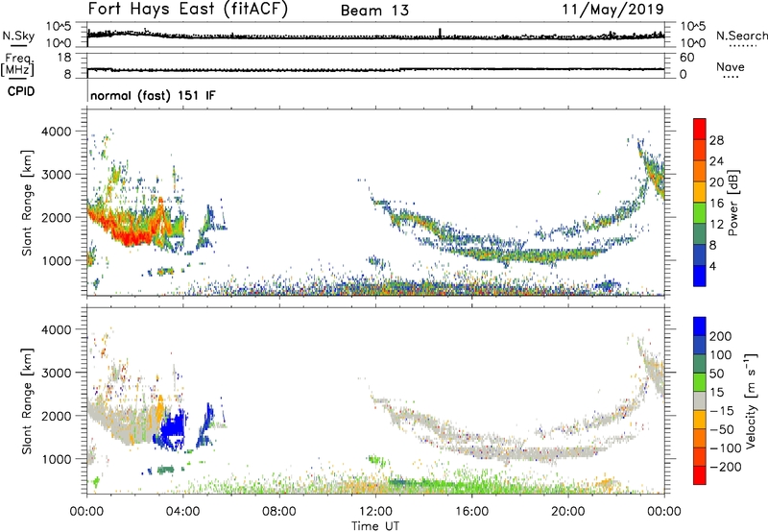Click the '1000' tick on the velocity panel

click(x=57, y=459)
